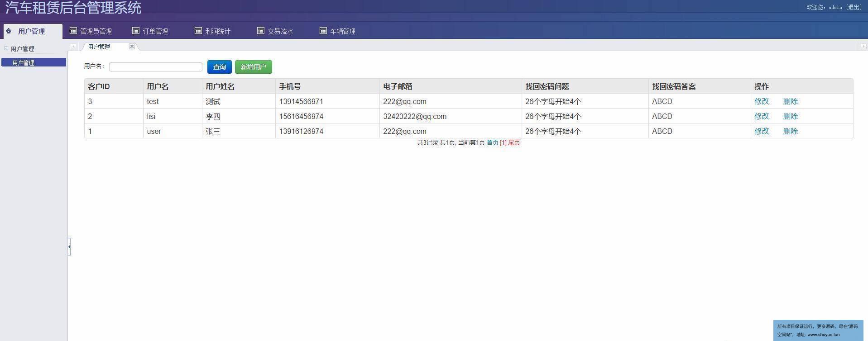Click 修改 for user test
This screenshot has width=868, height=341.
762,101
